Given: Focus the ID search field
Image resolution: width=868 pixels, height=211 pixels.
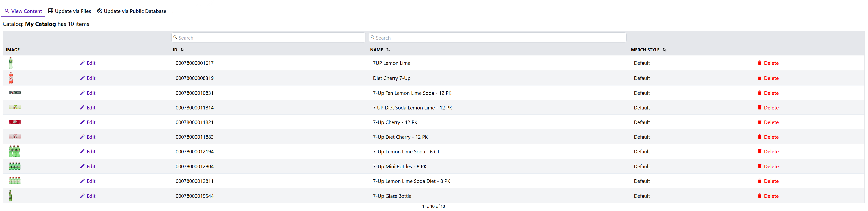Looking at the screenshot, I should [x=268, y=37].
